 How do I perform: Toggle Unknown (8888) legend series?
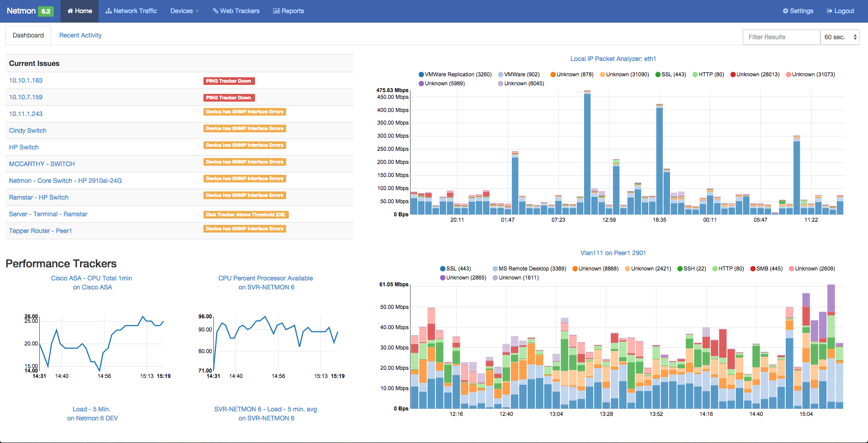click(595, 269)
